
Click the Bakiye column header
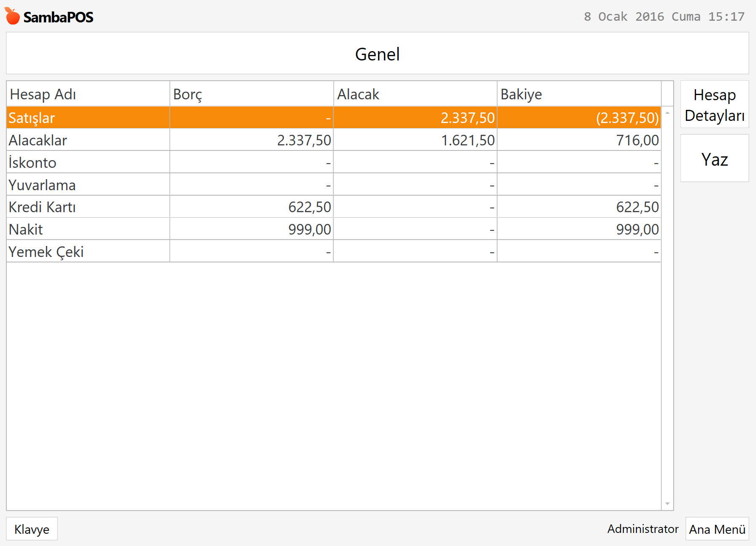(579, 94)
